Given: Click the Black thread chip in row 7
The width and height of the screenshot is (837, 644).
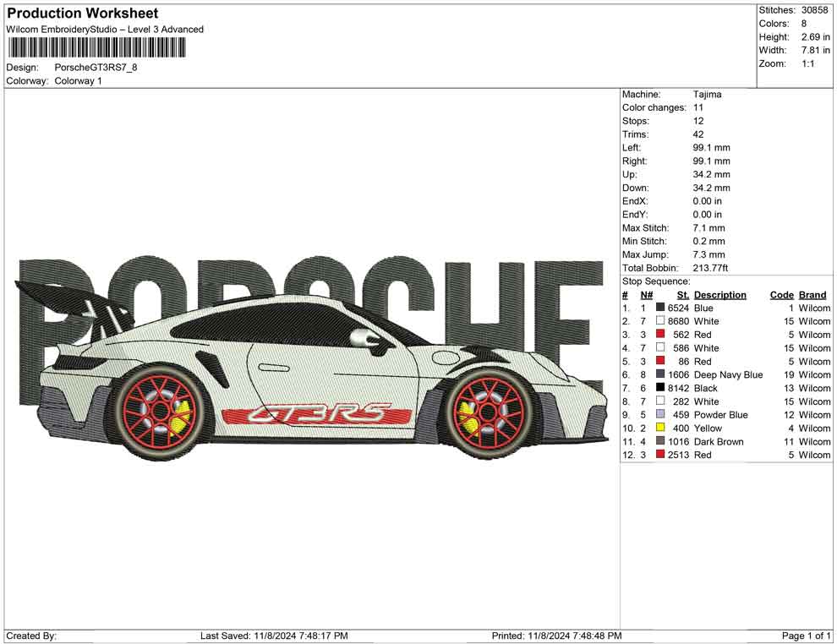Looking at the screenshot, I should 659,388.
